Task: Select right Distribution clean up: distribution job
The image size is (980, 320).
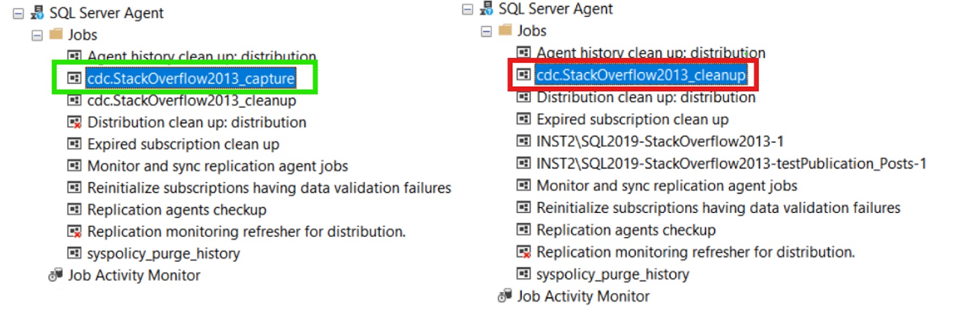Action: click(646, 97)
